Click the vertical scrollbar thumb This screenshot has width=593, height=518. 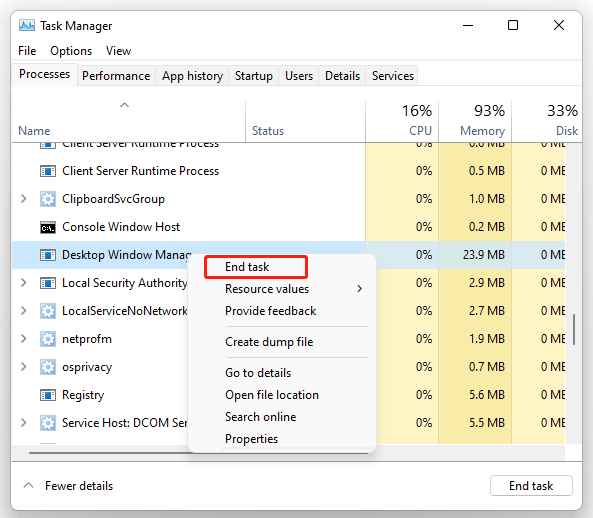click(x=574, y=329)
